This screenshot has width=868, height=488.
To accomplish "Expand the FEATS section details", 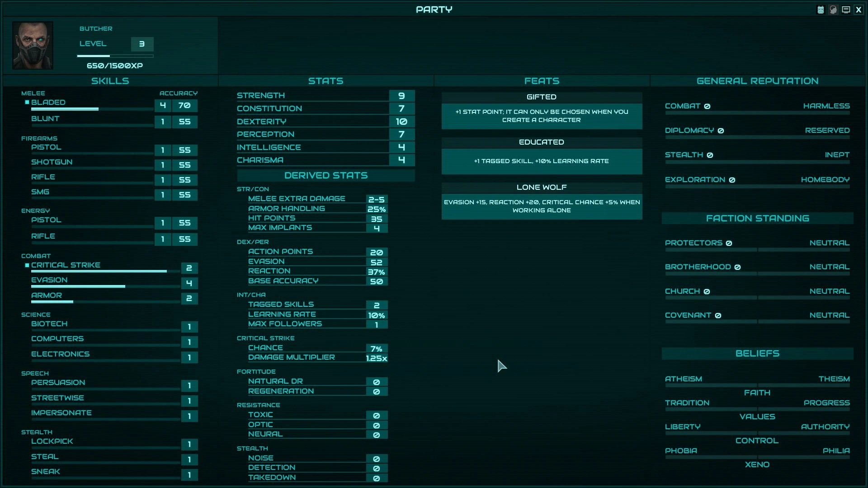I will (541, 80).
